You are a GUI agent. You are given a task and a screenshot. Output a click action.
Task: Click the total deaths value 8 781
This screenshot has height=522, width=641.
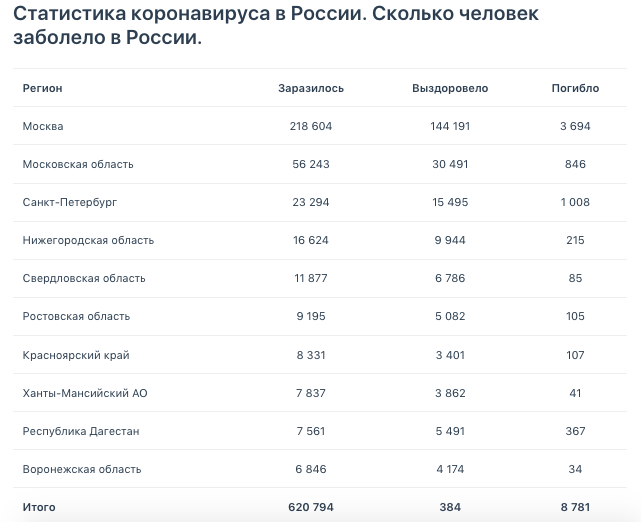pyautogui.click(x=575, y=507)
